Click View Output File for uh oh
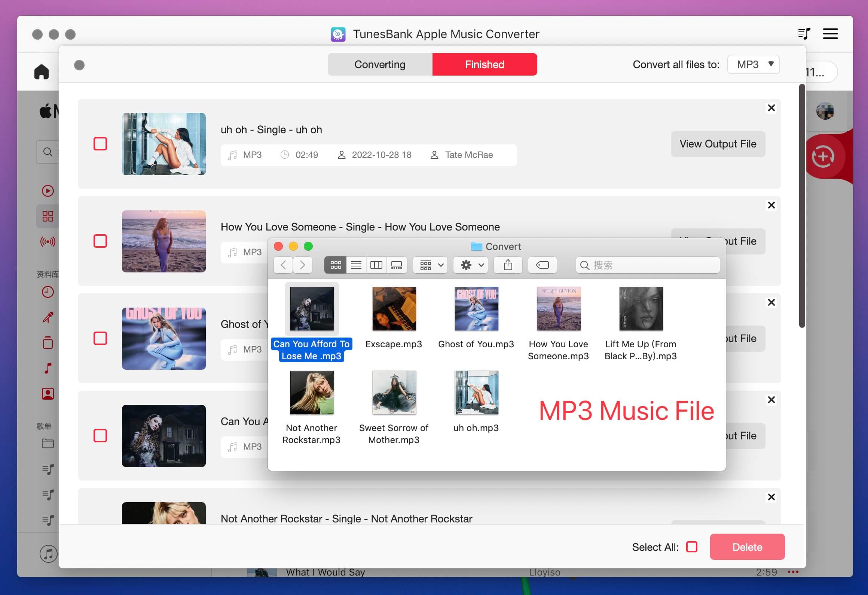 [718, 143]
